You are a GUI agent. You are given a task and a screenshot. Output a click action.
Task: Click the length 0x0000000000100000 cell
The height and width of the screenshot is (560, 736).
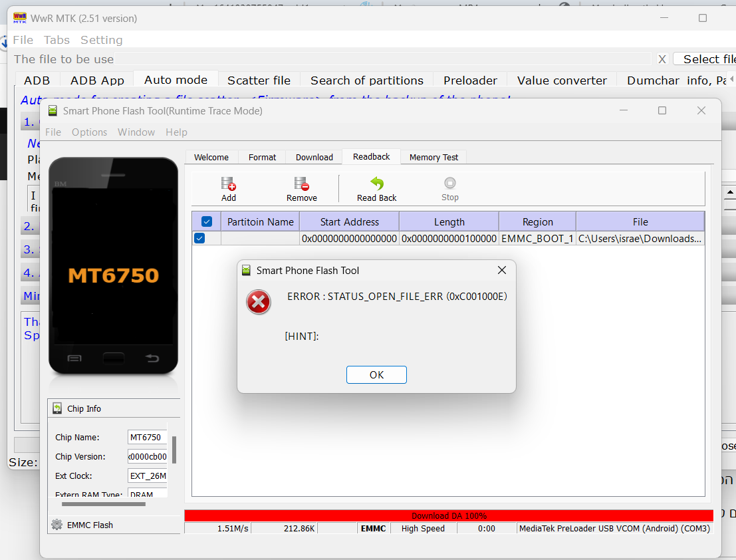(x=449, y=239)
